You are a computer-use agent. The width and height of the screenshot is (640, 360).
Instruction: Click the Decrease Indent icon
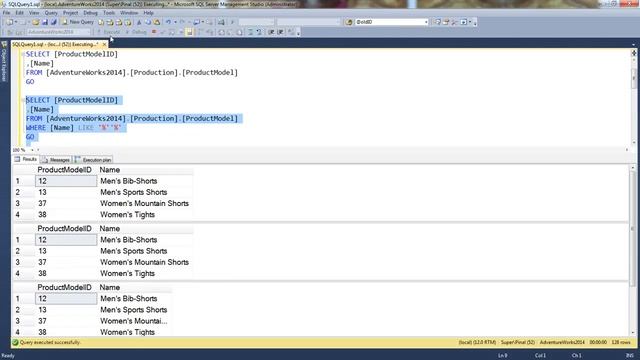click(x=271, y=32)
